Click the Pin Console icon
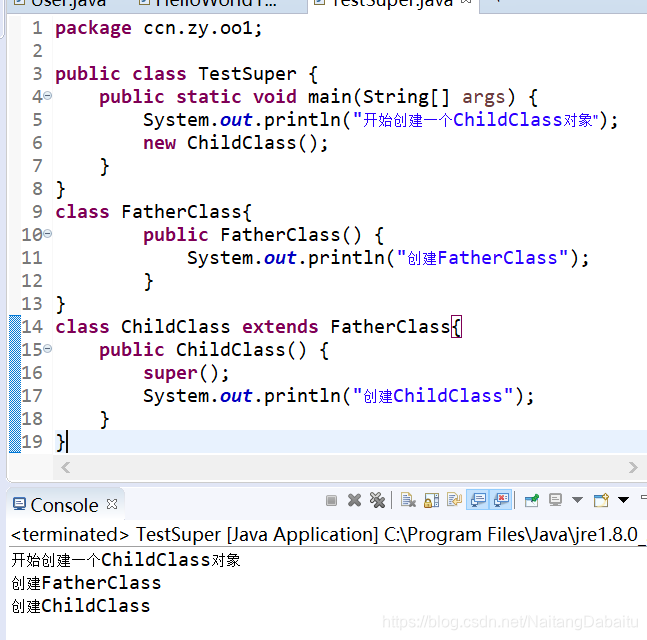The height and width of the screenshot is (640, 647). point(531,500)
